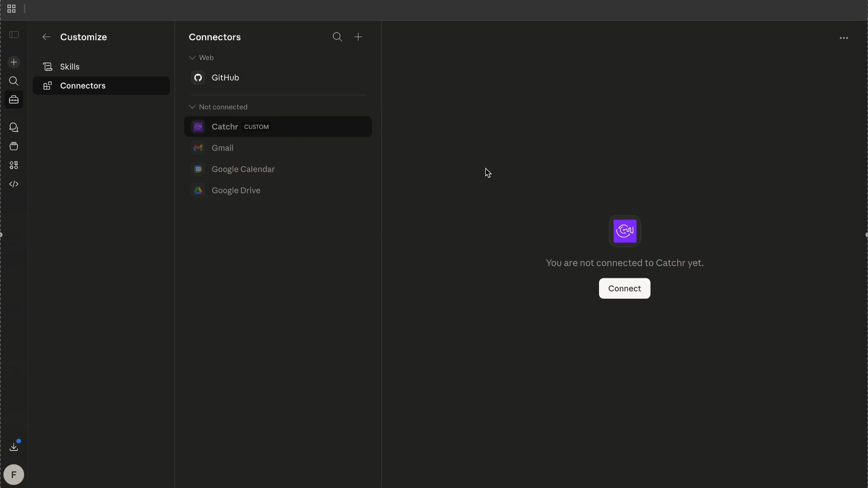Toggle the sidebar panel icon
Screen dimensions: 868x488
14,34
